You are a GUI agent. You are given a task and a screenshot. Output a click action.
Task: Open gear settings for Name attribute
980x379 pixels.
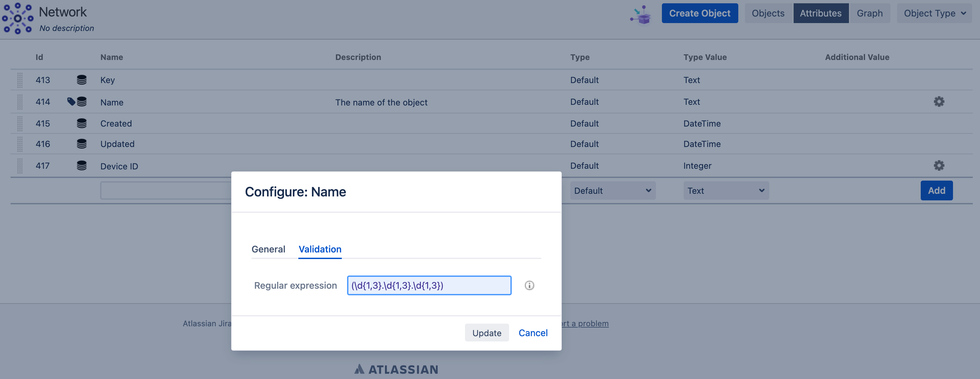[939, 102]
